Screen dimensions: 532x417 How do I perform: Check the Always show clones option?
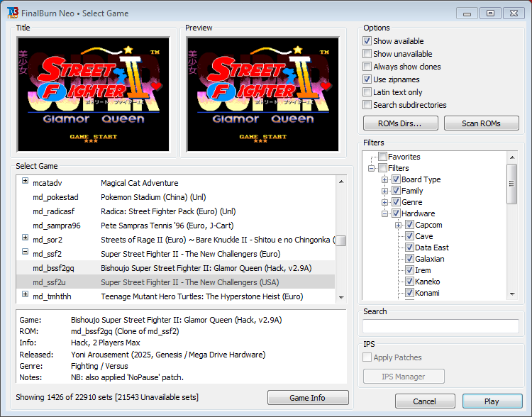367,67
